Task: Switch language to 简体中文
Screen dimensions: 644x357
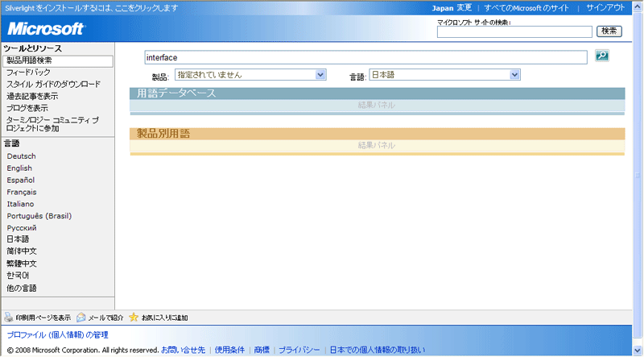Action: click(22, 251)
